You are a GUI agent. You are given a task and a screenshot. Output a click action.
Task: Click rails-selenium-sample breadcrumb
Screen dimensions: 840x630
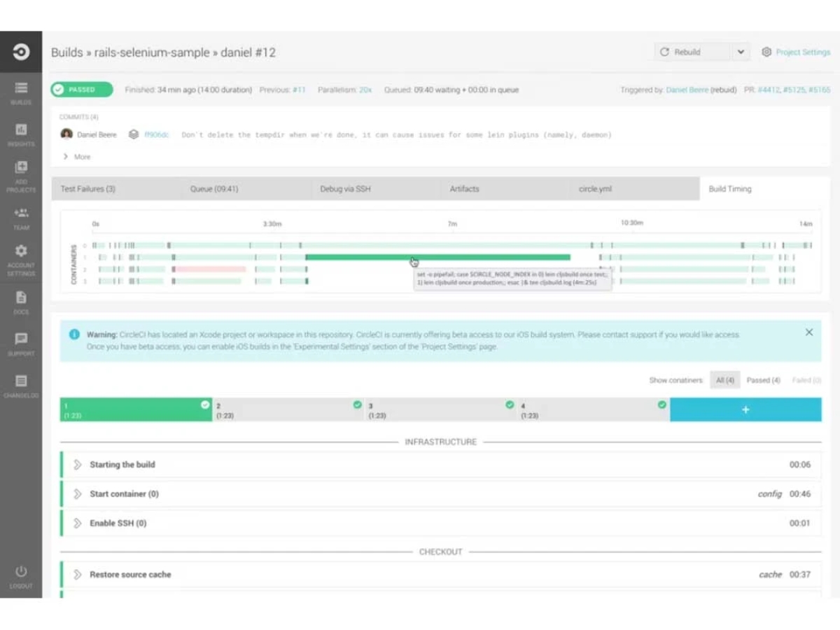click(x=152, y=52)
